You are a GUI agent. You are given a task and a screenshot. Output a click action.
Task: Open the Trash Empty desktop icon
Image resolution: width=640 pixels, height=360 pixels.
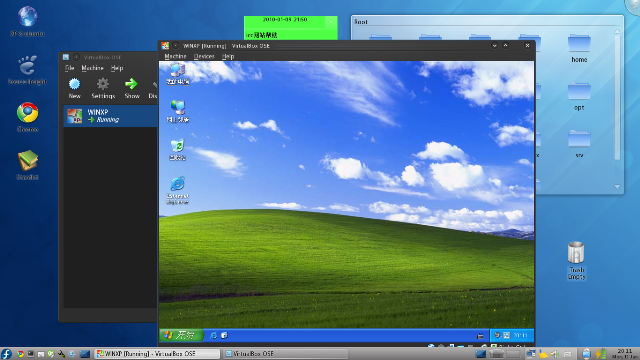(x=576, y=253)
